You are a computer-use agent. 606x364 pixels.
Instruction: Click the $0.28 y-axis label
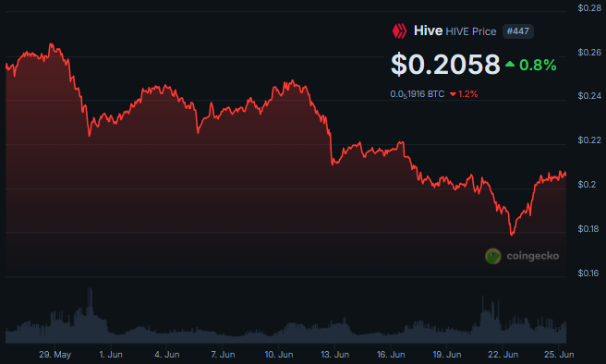click(x=589, y=8)
